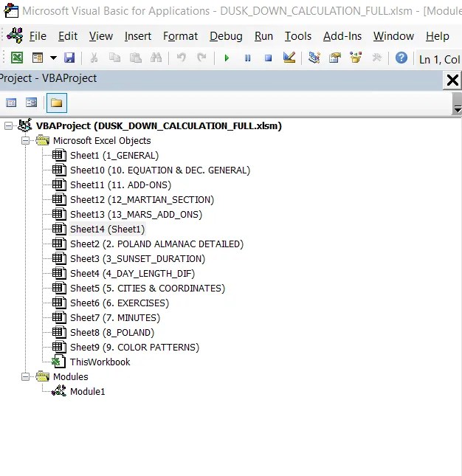
Task: Run the macro with the green play icon
Action: point(227,58)
